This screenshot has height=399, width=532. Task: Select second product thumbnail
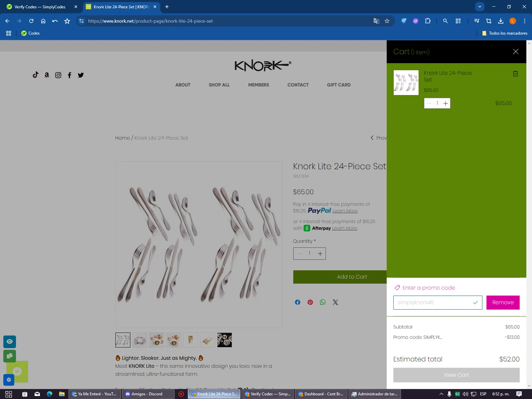[x=140, y=340]
